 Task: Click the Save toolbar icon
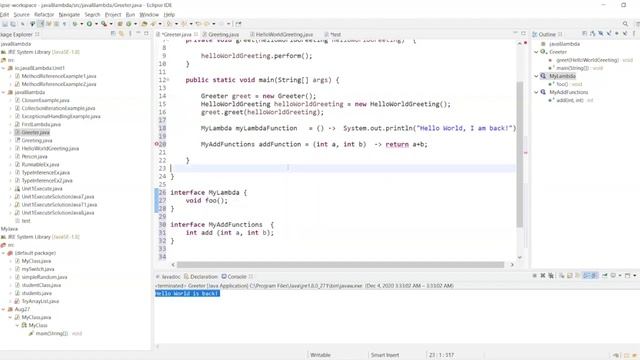pos(5,24)
